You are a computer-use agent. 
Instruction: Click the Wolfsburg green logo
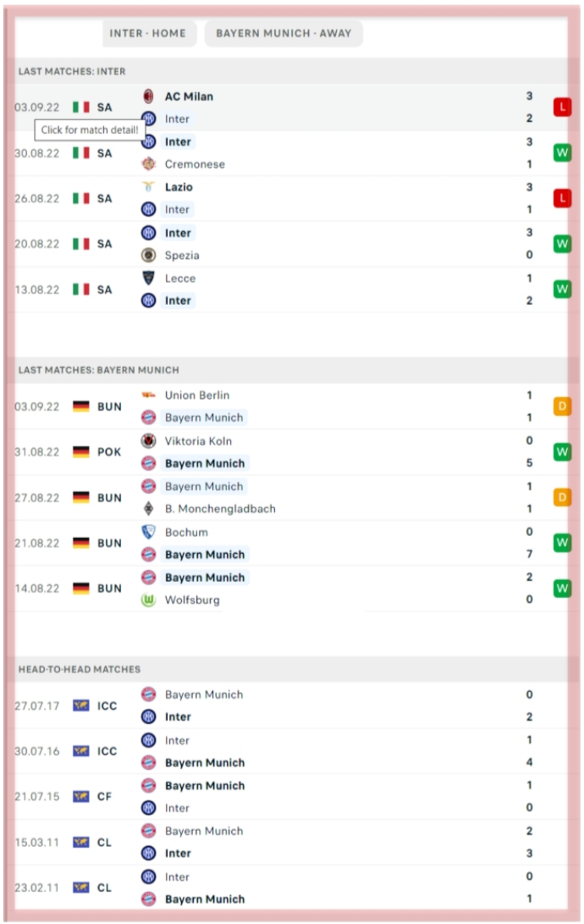point(148,600)
